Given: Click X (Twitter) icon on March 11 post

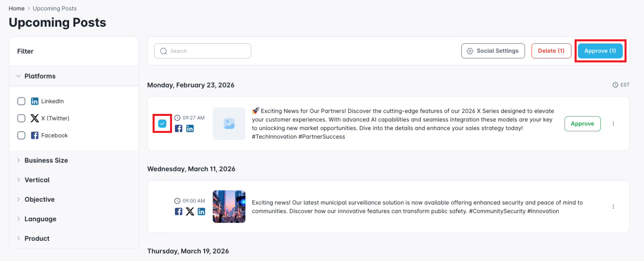Looking at the screenshot, I should tap(190, 211).
